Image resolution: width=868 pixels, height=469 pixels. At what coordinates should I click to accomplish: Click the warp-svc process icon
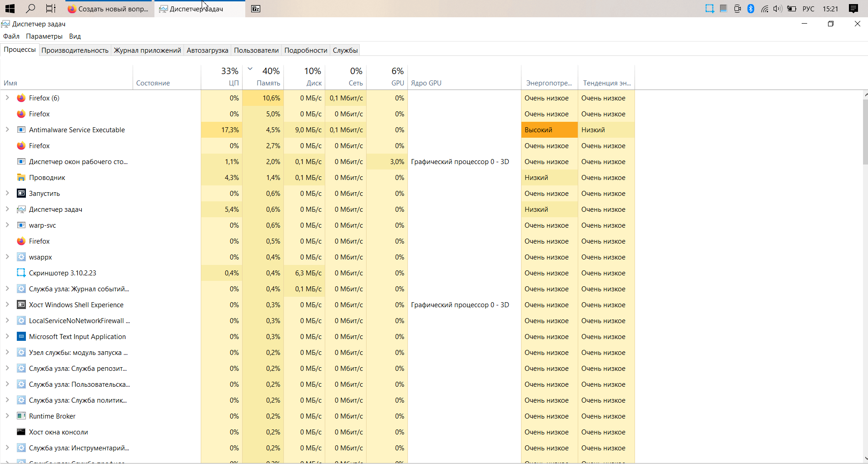[x=21, y=225]
